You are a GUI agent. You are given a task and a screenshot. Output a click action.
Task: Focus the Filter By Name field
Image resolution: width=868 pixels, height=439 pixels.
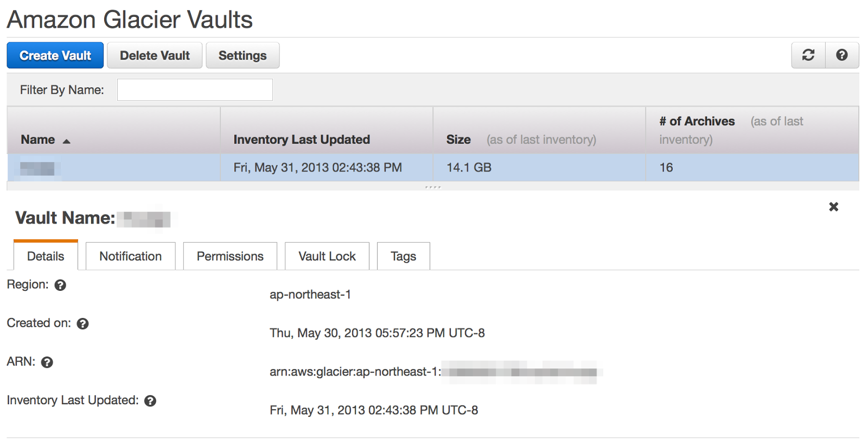[x=195, y=90]
